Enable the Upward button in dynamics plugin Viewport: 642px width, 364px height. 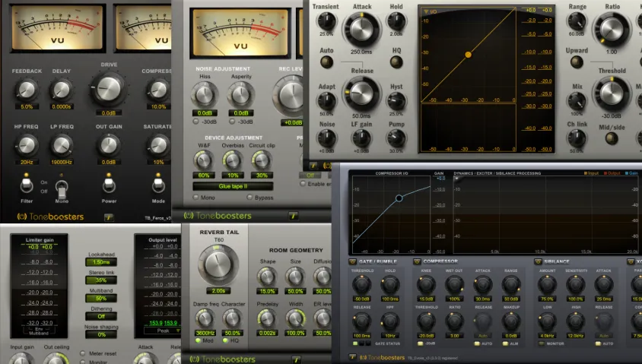click(577, 62)
